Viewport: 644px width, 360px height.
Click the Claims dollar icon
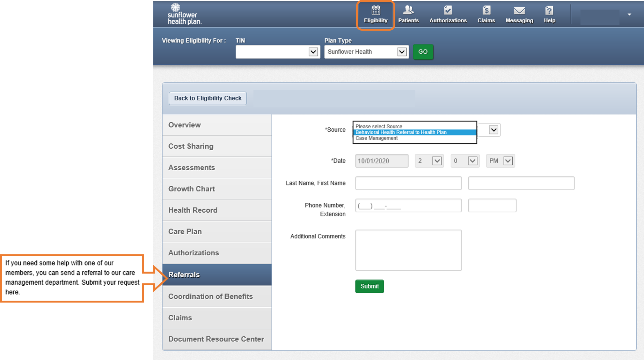point(486,11)
